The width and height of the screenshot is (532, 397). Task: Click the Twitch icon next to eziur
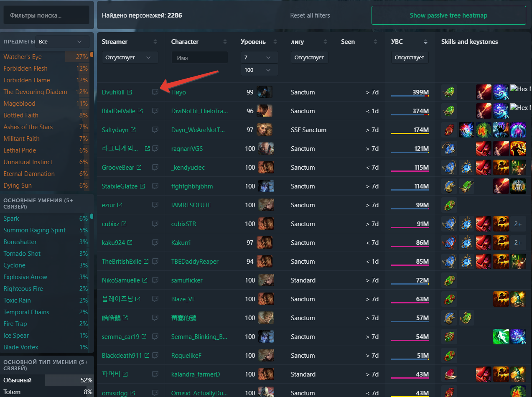155,205
